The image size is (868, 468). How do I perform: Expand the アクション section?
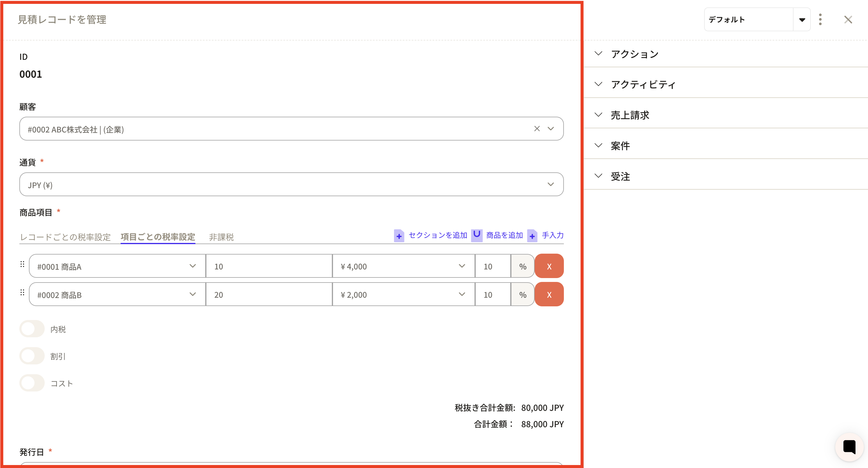coord(634,54)
